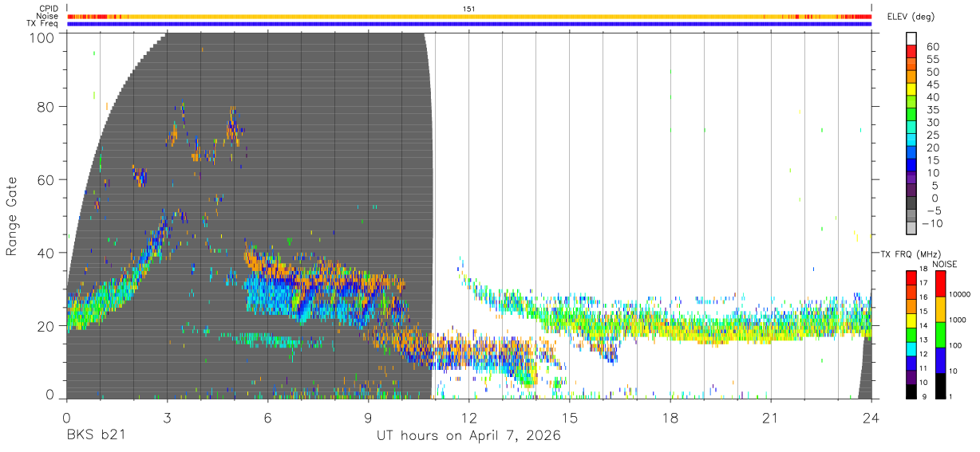
Task: Pick the green 30–35 degree elevation swatch
Action: tap(912, 116)
